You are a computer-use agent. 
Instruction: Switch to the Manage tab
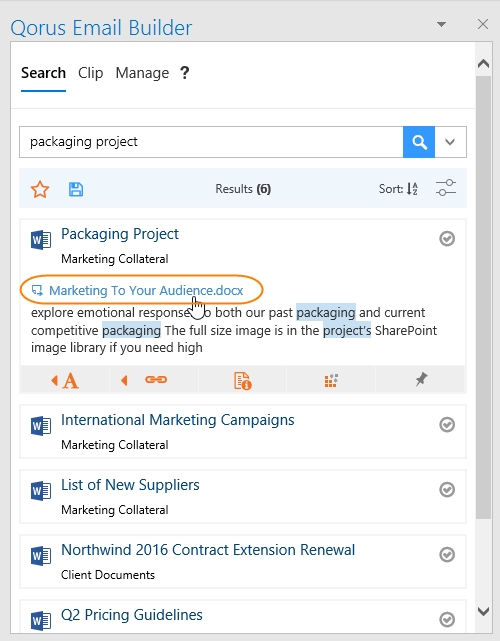point(142,73)
